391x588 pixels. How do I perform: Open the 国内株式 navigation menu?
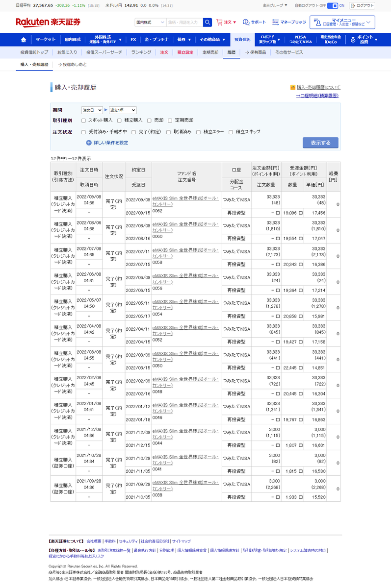pos(73,40)
